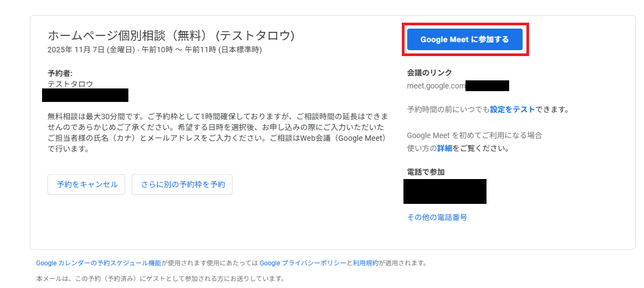Click the テストタロウ name under 予約者
Viewport: 644px width, 288px height.
(70, 84)
